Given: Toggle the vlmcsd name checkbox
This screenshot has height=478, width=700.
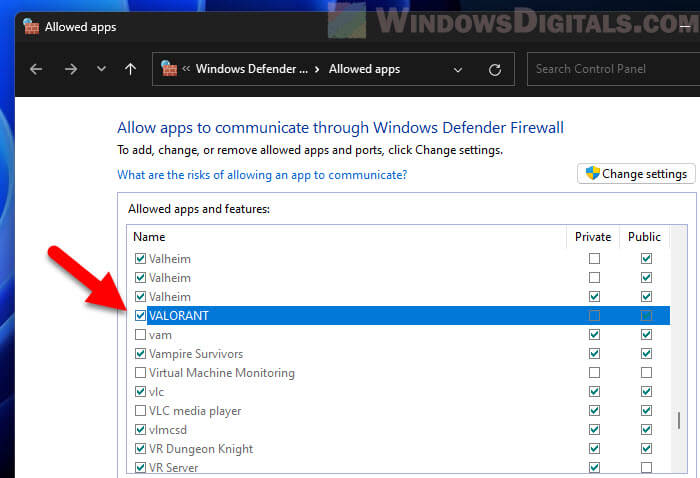Looking at the screenshot, I should tap(140, 429).
